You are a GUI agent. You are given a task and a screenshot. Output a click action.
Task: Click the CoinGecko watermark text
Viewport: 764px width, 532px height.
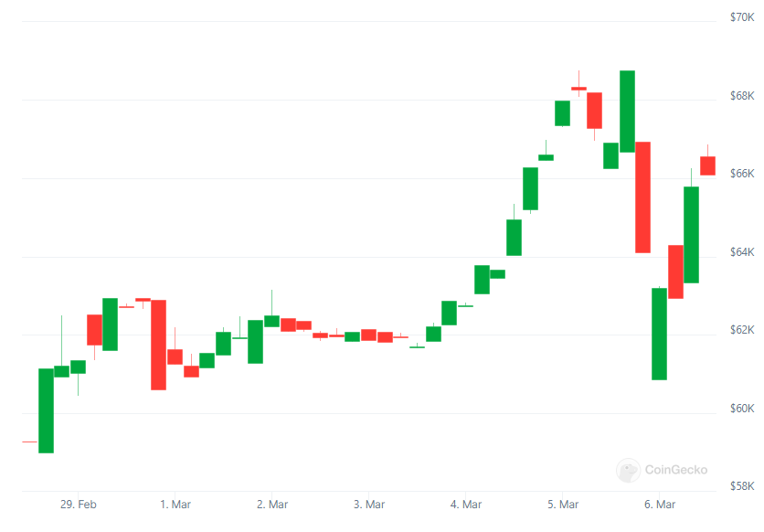point(675,471)
